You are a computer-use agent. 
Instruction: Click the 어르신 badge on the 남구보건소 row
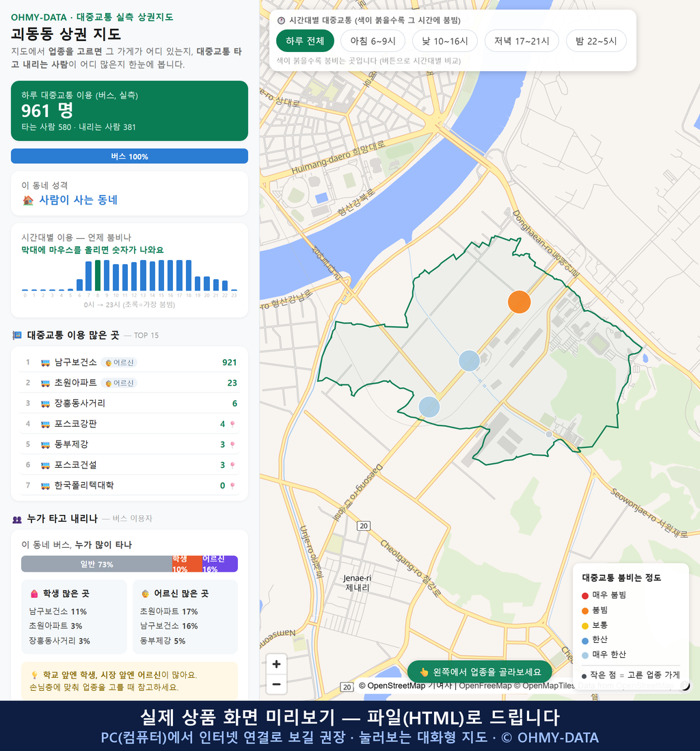tap(120, 363)
